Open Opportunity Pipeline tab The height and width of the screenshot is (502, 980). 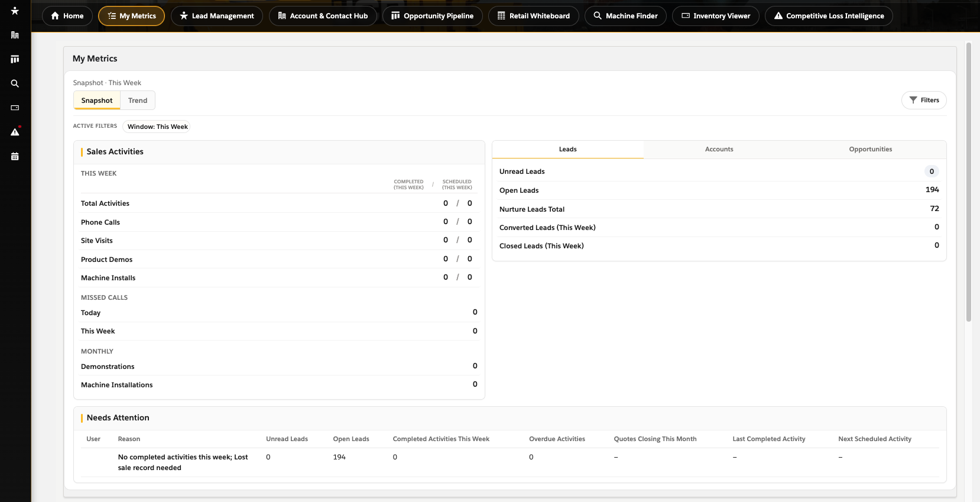(432, 16)
